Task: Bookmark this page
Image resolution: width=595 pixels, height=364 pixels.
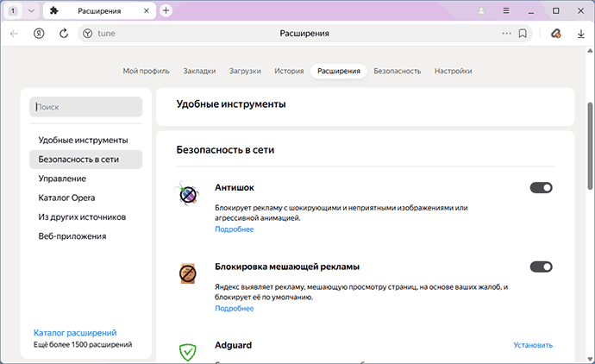Action: [x=523, y=34]
